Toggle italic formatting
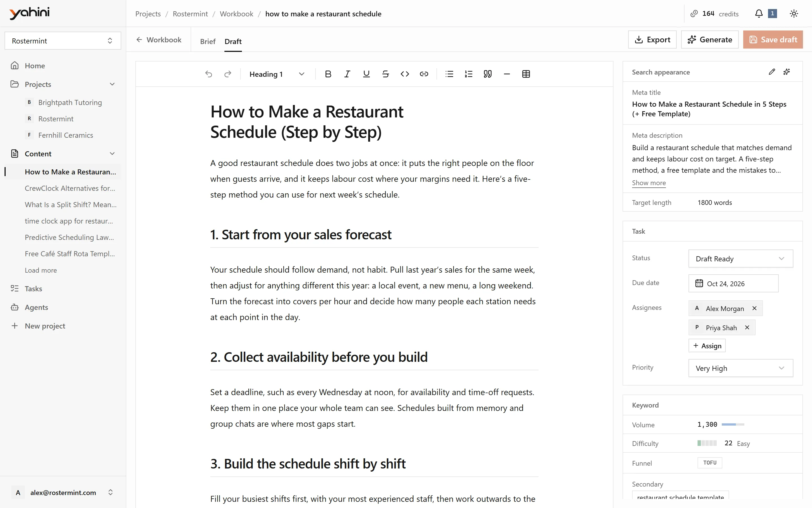The width and height of the screenshot is (812, 508). (347, 74)
